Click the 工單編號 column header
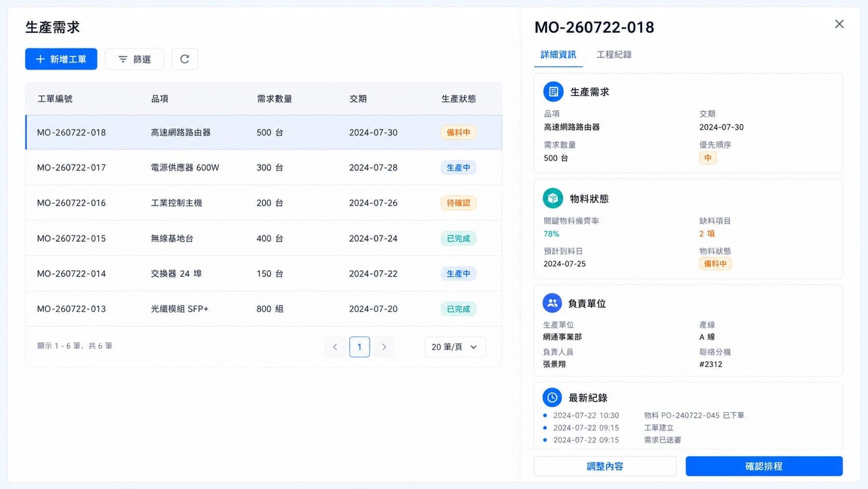This screenshot has width=868, height=489. (x=55, y=99)
